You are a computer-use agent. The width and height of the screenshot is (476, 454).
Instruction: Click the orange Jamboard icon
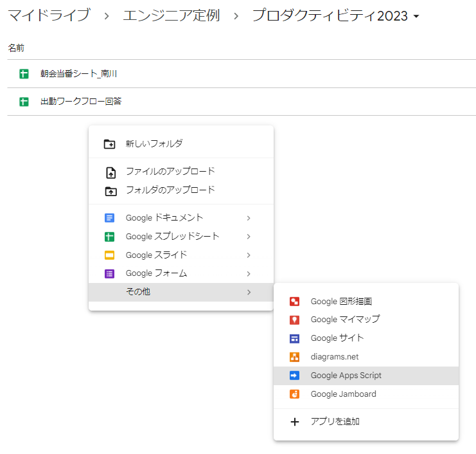coord(294,394)
